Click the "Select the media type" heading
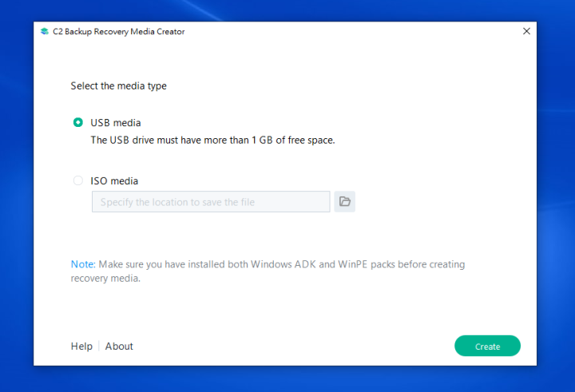The height and width of the screenshot is (392, 575). coord(118,86)
